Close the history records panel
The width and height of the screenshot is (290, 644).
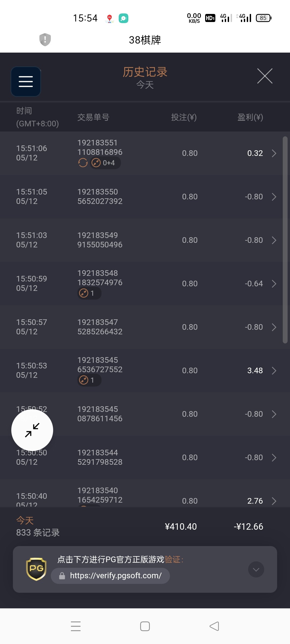coord(265,76)
